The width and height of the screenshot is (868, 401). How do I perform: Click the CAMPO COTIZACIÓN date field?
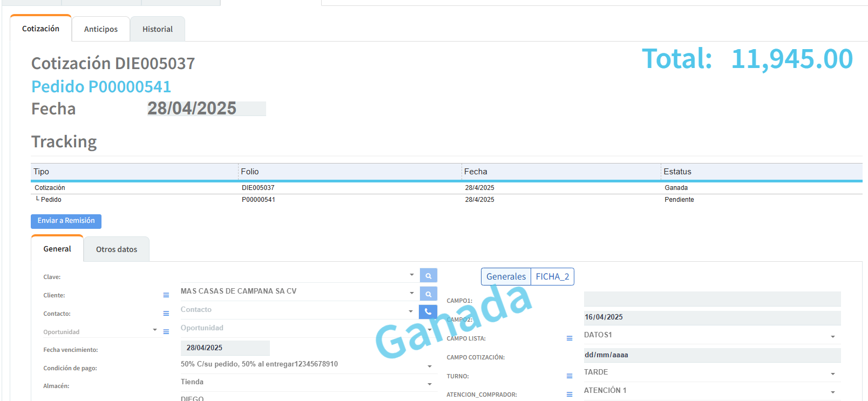click(x=711, y=355)
